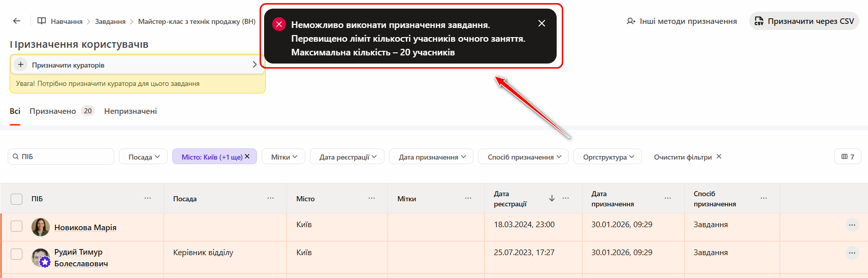Open the Місто column options menu

pyautogui.click(x=371, y=198)
